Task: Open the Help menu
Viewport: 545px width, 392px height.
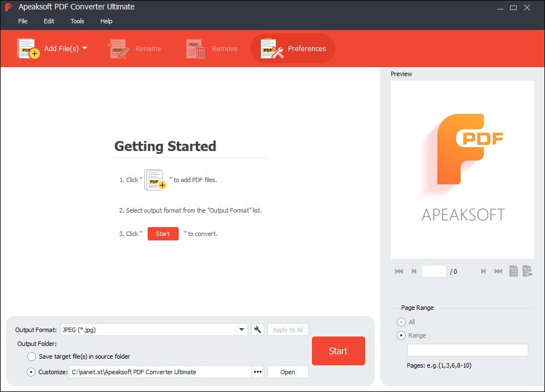Action: [106, 21]
